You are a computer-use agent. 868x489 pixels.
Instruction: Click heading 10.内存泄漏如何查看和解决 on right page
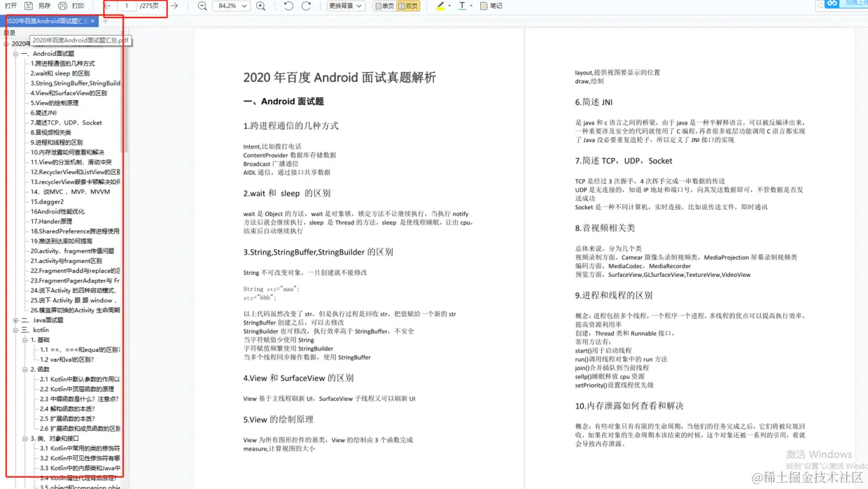[x=629, y=406]
